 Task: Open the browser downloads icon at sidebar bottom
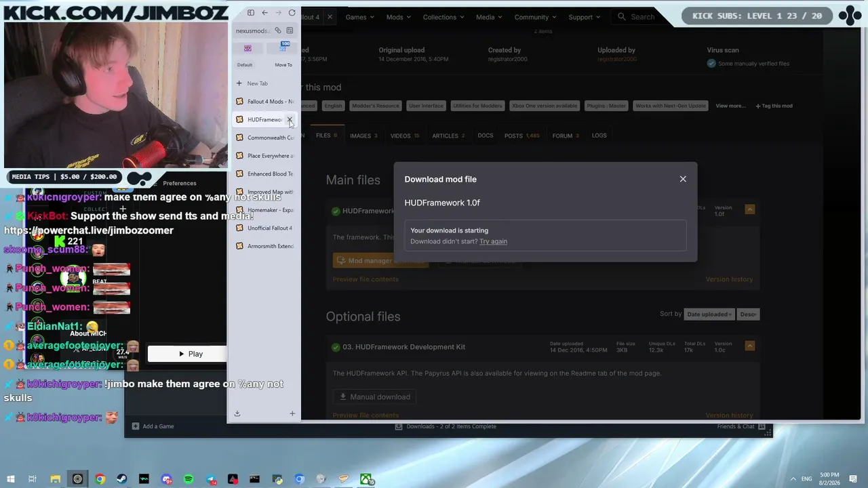coord(237,413)
